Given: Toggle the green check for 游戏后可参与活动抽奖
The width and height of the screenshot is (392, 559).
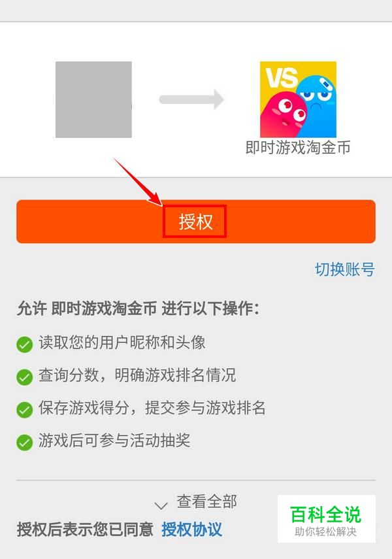Looking at the screenshot, I should point(25,443).
